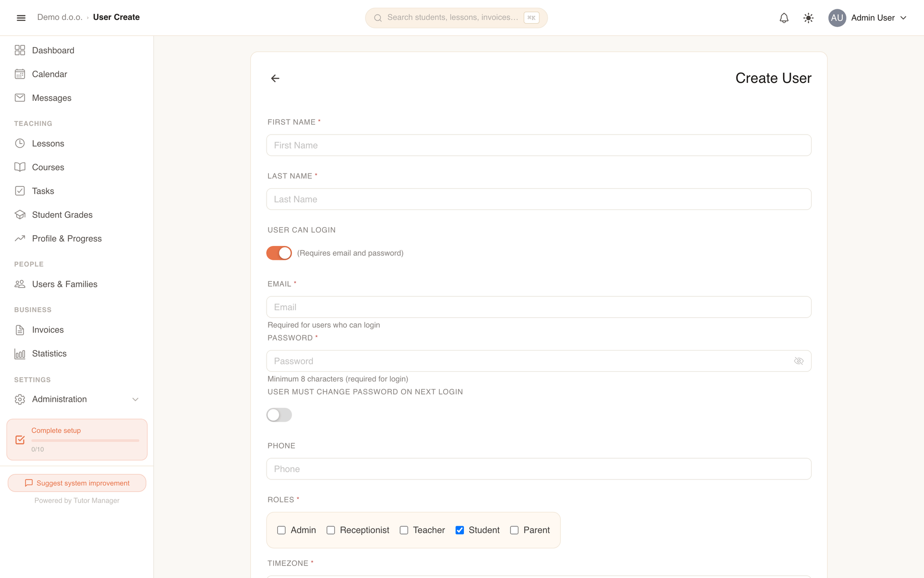Open the notifications bell
This screenshot has height=578, width=924.
click(784, 18)
